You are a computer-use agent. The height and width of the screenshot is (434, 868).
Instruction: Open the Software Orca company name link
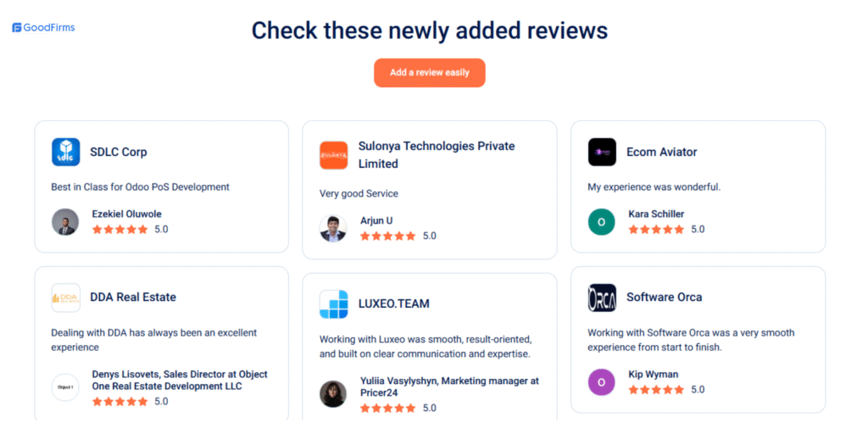(x=664, y=298)
